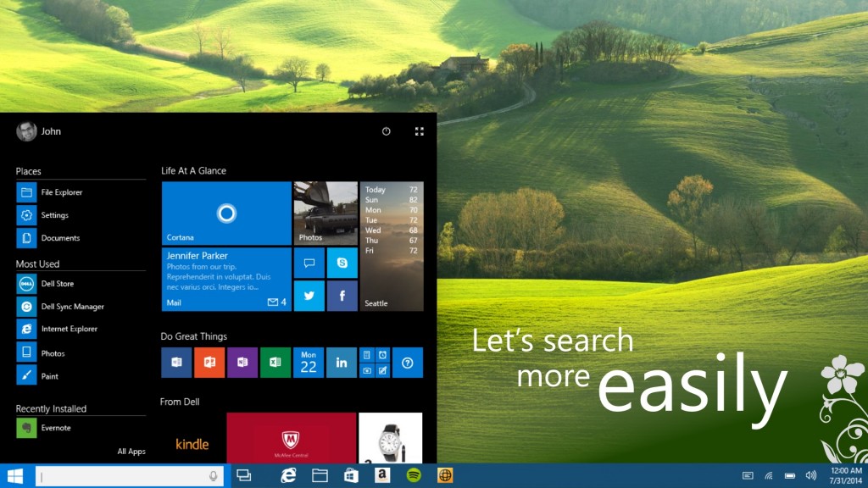Open the PowerPoint tile

tap(209, 363)
